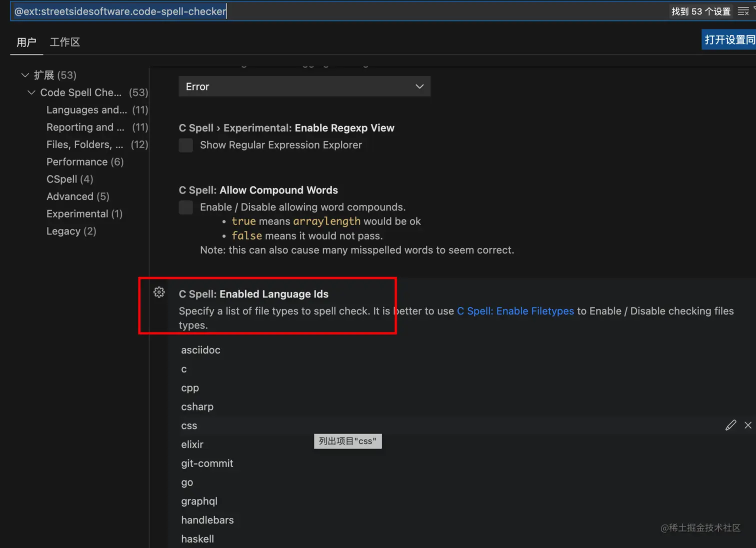The image size is (756, 548).
Task: Select Performance (6) in the settings tree
Action: [85, 162]
